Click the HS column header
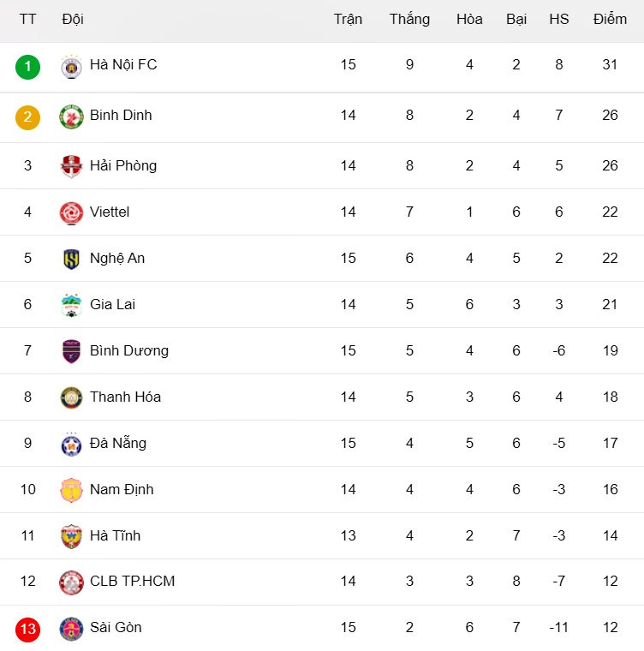 pos(559,19)
